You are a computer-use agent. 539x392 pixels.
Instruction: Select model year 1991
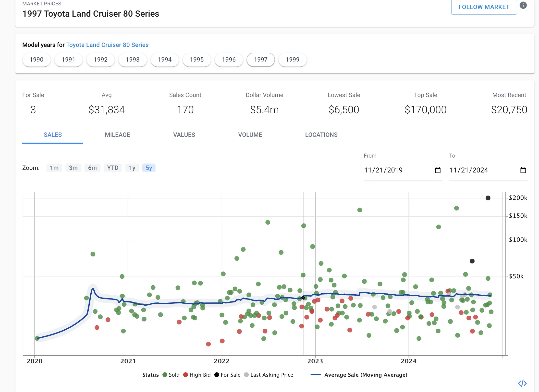click(68, 59)
